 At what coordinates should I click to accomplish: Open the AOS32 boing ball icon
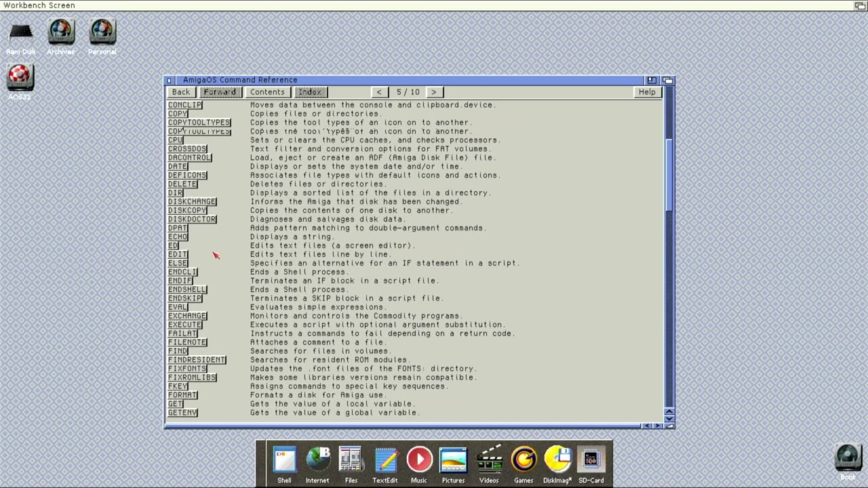pos(20,82)
